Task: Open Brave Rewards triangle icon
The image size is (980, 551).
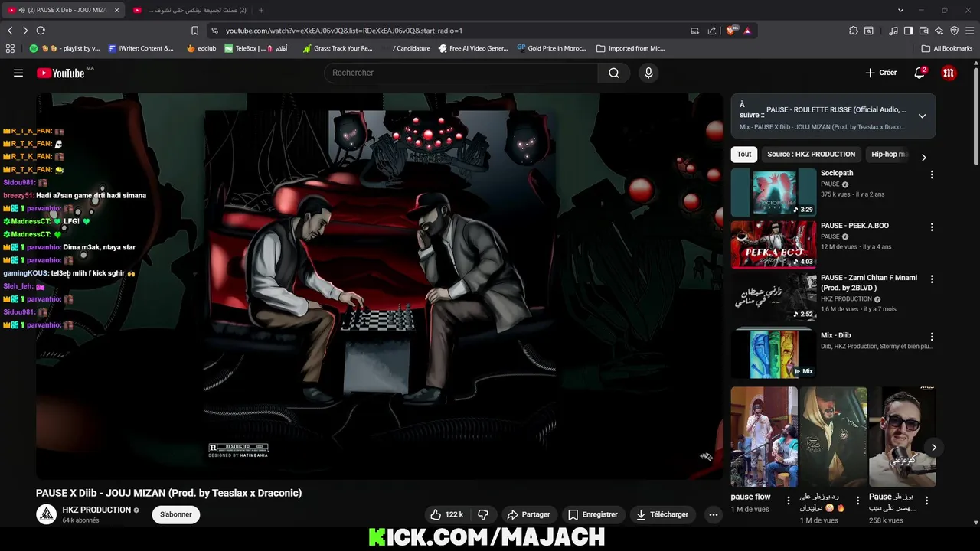Action: [747, 31]
